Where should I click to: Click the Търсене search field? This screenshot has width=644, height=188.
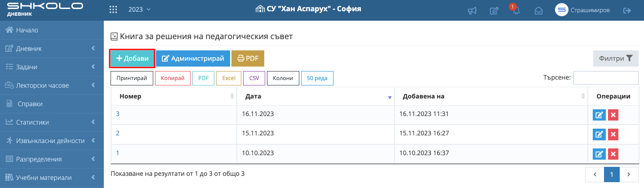coord(606,78)
